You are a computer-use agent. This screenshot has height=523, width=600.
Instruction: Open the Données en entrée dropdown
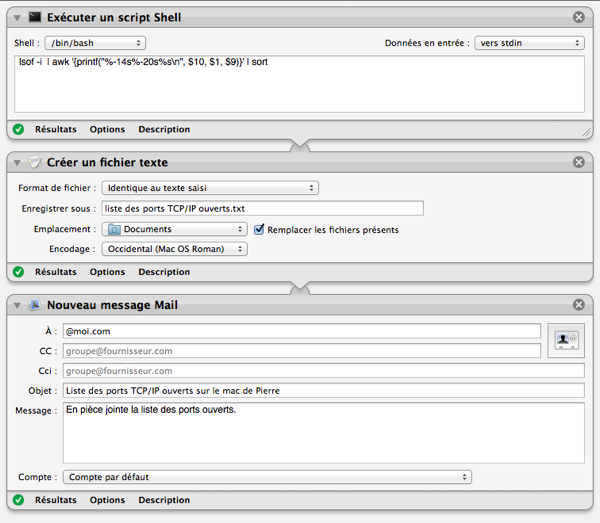[x=530, y=43]
